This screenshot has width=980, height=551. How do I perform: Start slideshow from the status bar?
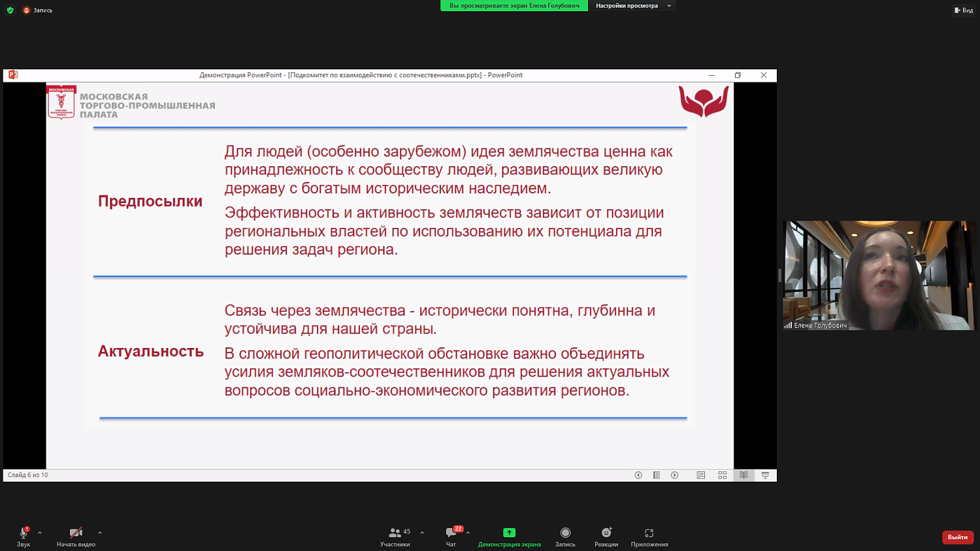click(764, 475)
